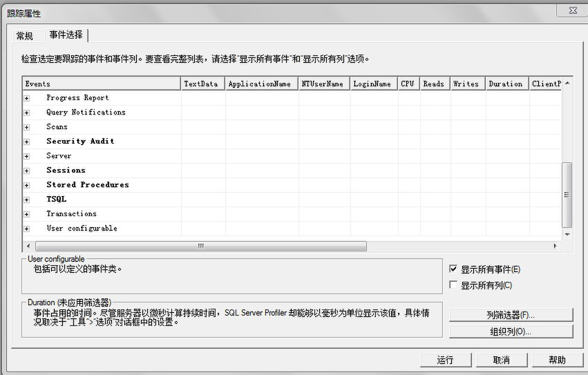Viewport: 588px width, 375px height.
Task: Click the LoginName column header
Action: pyautogui.click(x=374, y=84)
